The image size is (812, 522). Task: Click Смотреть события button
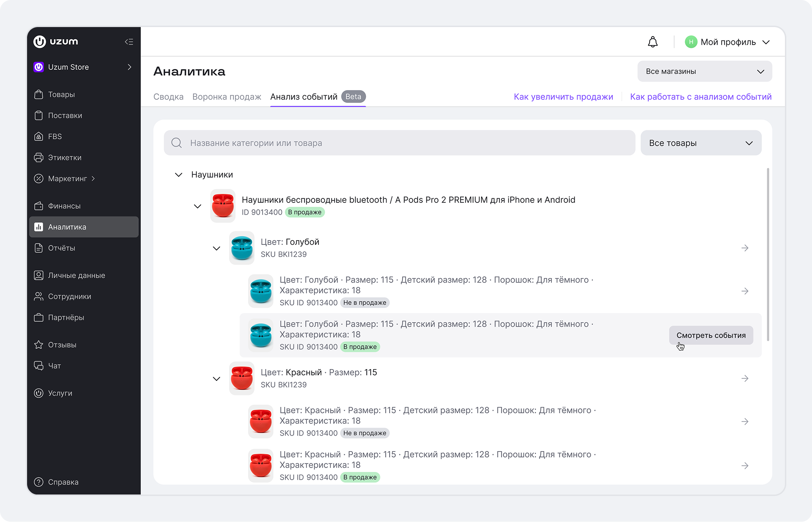pyautogui.click(x=711, y=335)
